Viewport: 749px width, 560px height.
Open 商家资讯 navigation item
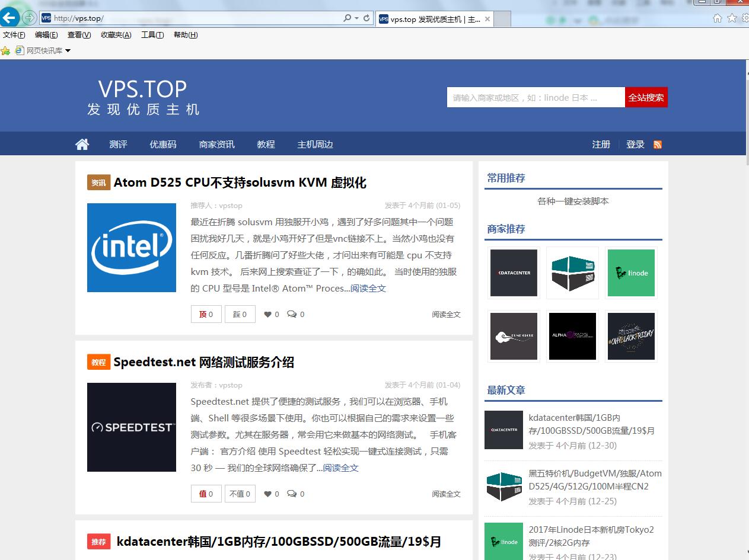point(217,144)
